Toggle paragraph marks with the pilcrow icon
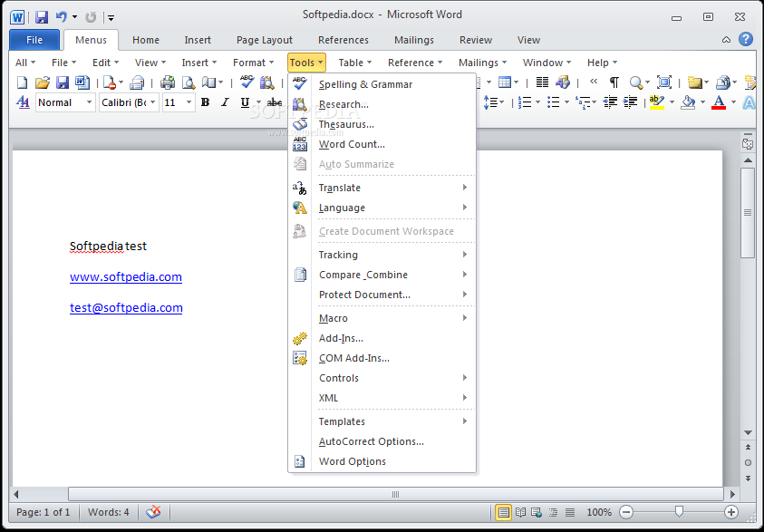The width and height of the screenshot is (764, 532). click(614, 82)
